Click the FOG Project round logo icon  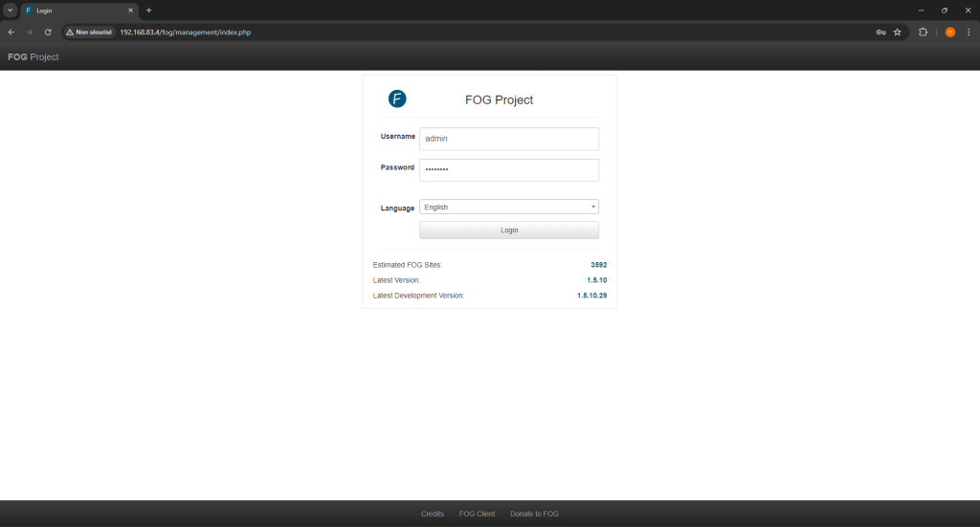coord(397,99)
